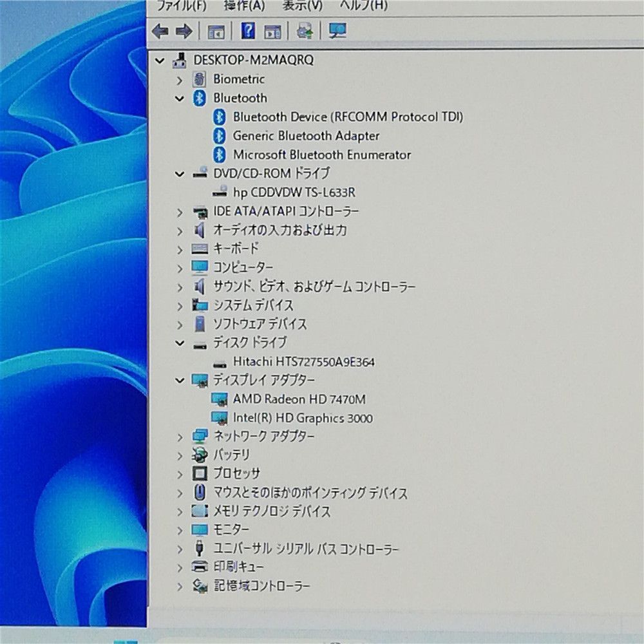
Task: Click the バッテリ battery icon
Action: pos(200,455)
